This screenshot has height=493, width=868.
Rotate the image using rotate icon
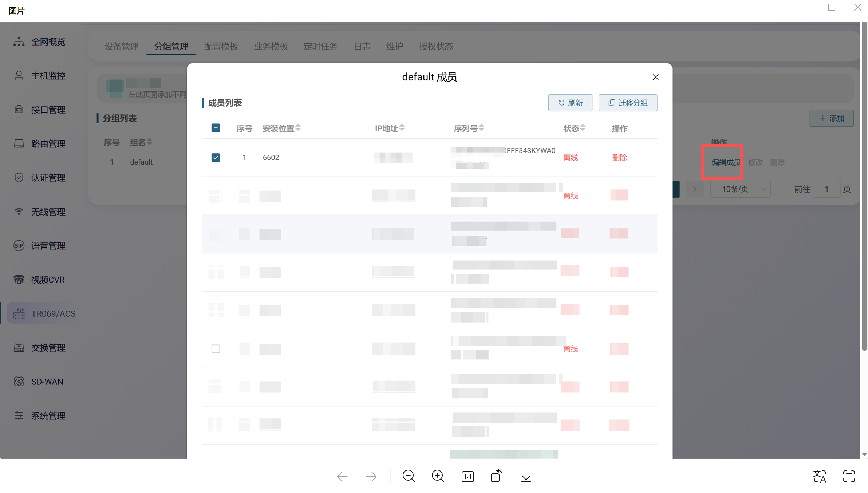(x=496, y=476)
